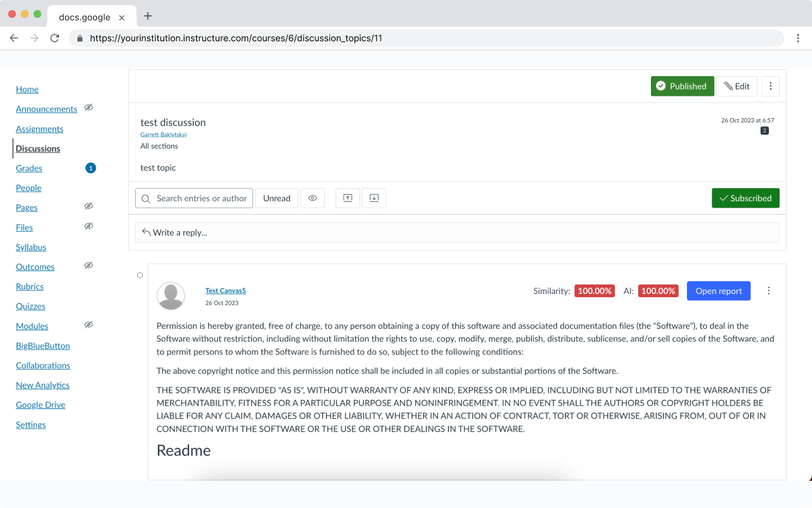Viewport: 812px width, 508px height.
Task: Click the collapse threads arrow-down icon
Action: click(x=374, y=198)
